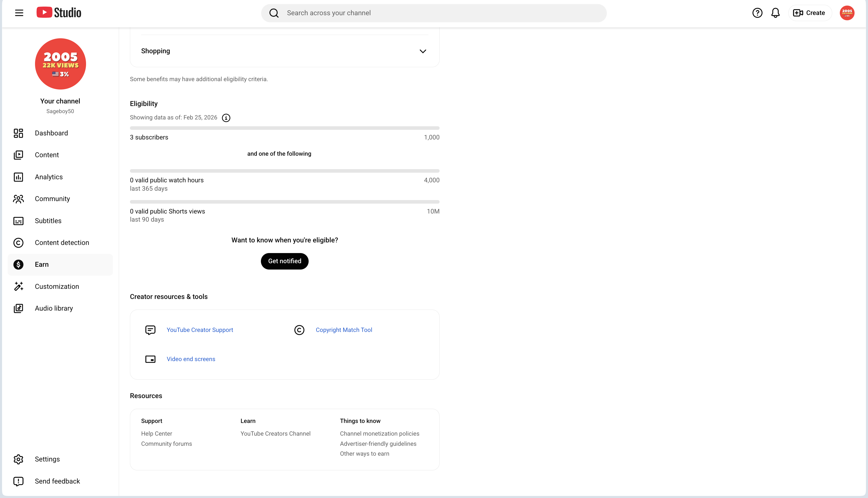Expand the Shopping section chevron

tap(423, 51)
